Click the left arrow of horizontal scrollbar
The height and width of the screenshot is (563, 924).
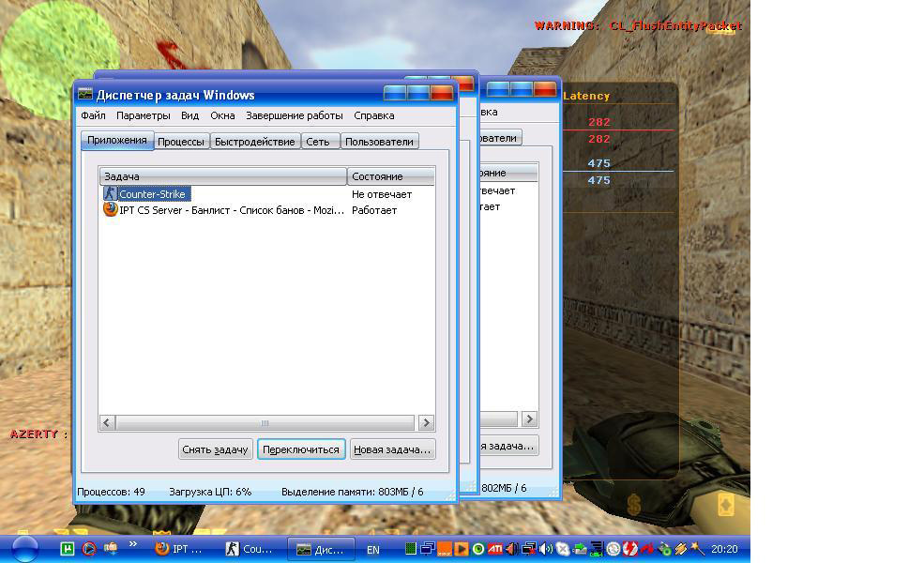point(107,422)
